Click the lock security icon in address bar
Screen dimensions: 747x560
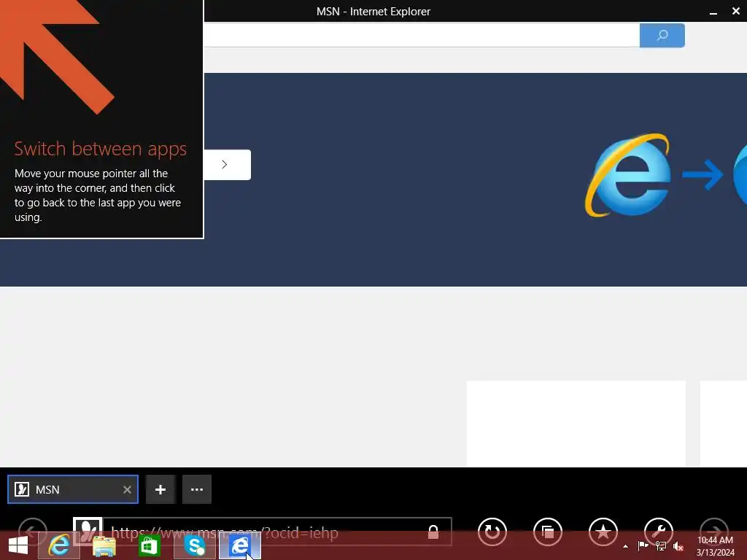tap(433, 532)
